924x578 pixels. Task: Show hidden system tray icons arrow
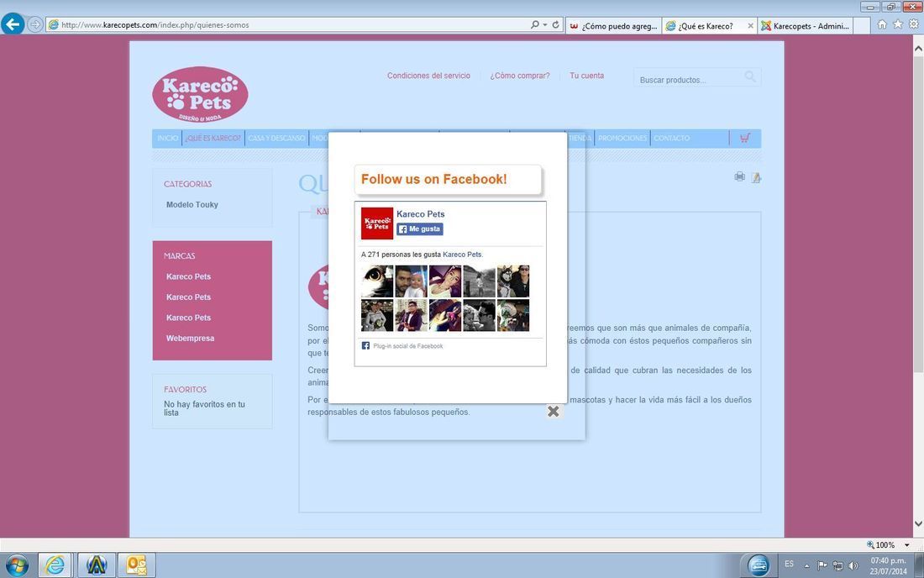click(806, 565)
